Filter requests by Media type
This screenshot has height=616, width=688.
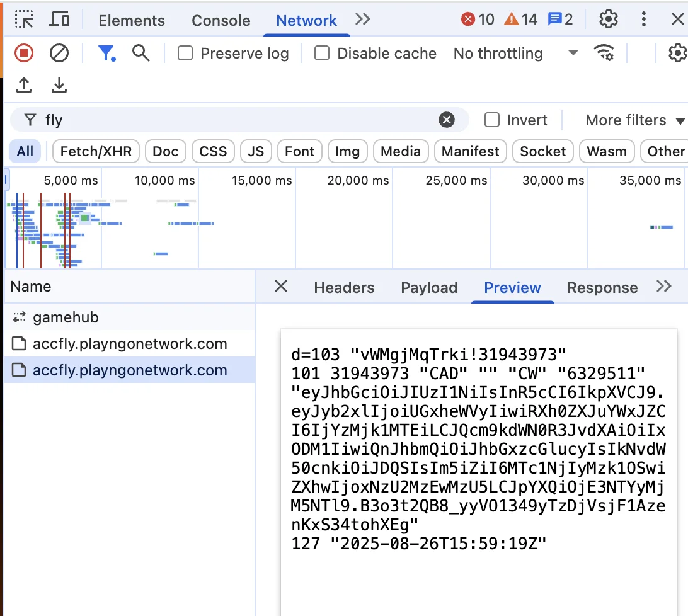[401, 151]
